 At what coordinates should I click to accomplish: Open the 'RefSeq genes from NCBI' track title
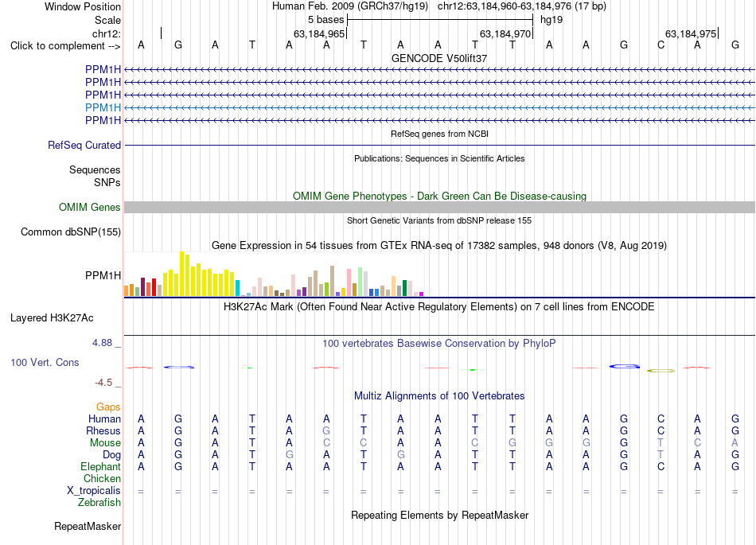pos(439,134)
